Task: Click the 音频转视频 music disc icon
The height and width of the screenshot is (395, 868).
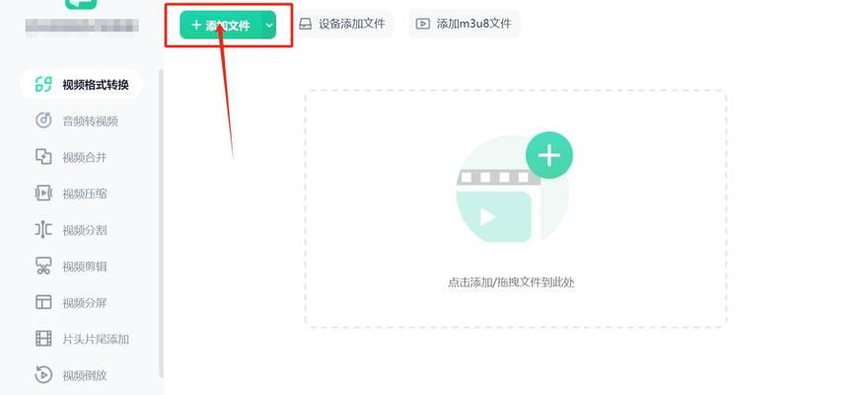Action: pos(43,120)
